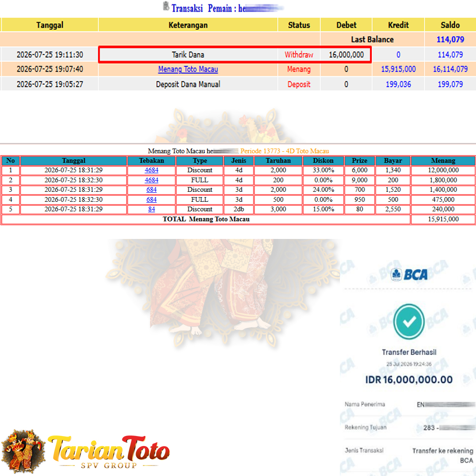Select the Status column header
Image resolution: width=476 pixels, height=476 pixels.
[x=299, y=25]
